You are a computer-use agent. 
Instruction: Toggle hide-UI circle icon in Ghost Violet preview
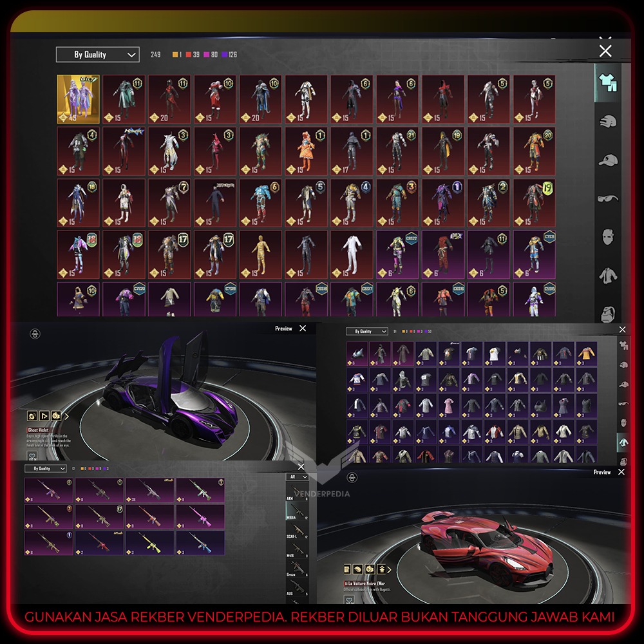35,334
